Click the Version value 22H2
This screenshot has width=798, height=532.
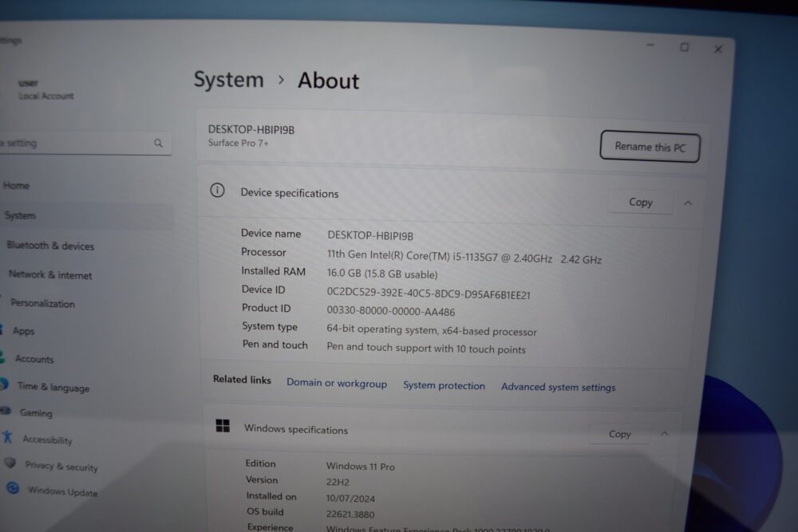coord(338,482)
